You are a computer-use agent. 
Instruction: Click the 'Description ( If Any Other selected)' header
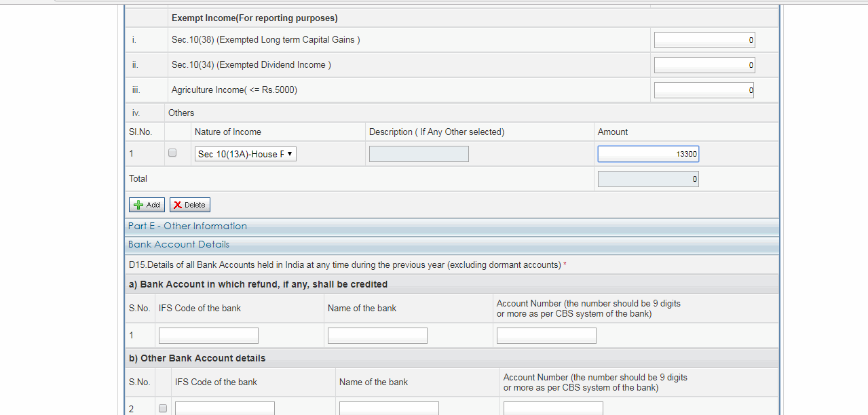click(437, 132)
